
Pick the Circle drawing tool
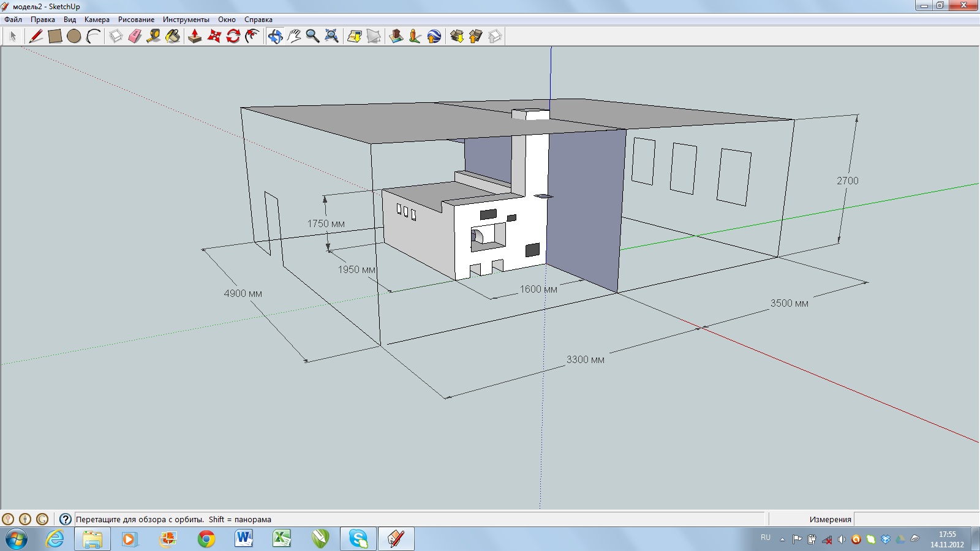point(73,36)
